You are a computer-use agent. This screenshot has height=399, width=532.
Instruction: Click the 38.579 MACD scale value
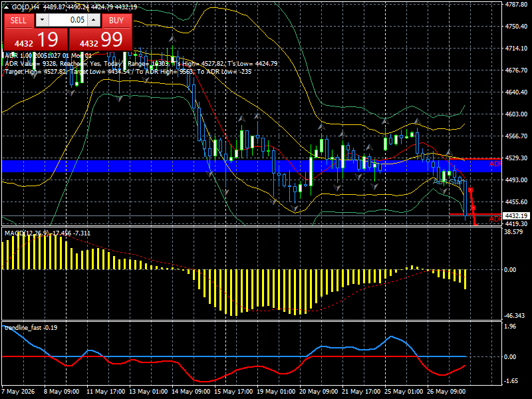(x=513, y=232)
